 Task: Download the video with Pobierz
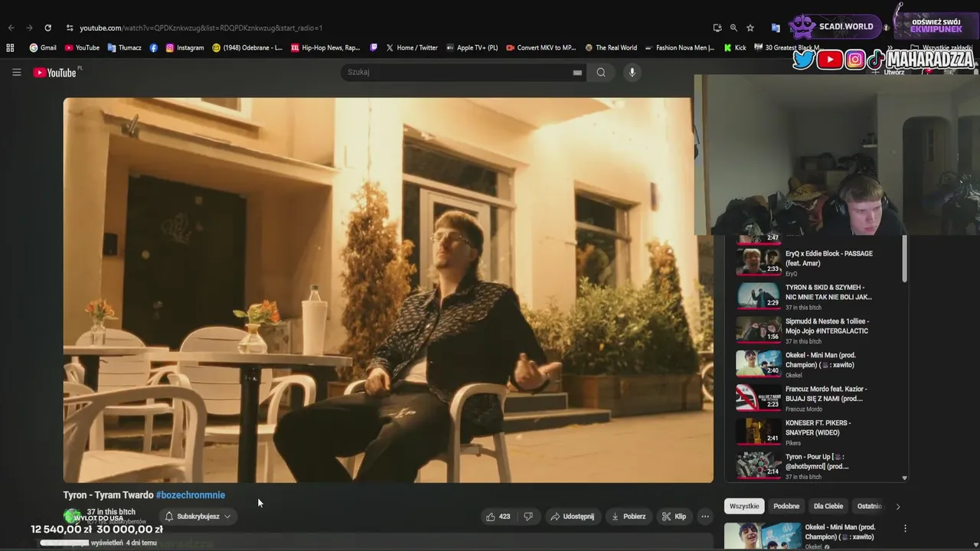pyautogui.click(x=628, y=517)
